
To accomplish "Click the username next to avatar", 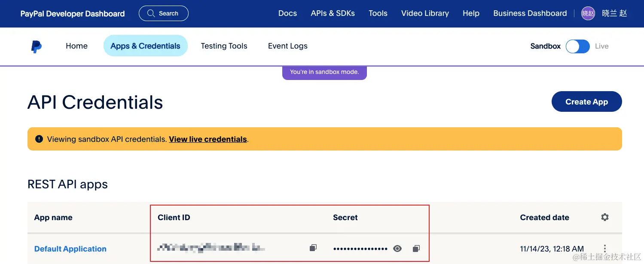I will pyautogui.click(x=614, y=13).
